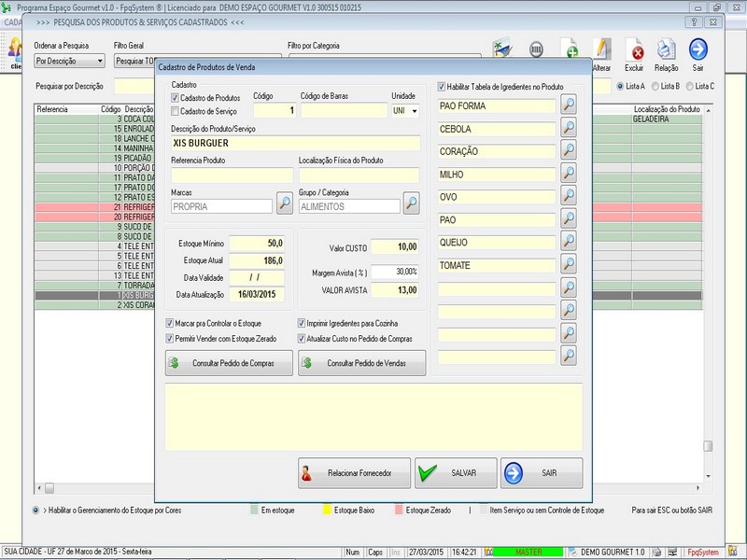This screenshot has height=560, width=747.
Task: Open the Marcas lookup magnifier
Action: (x=285, y=203)
